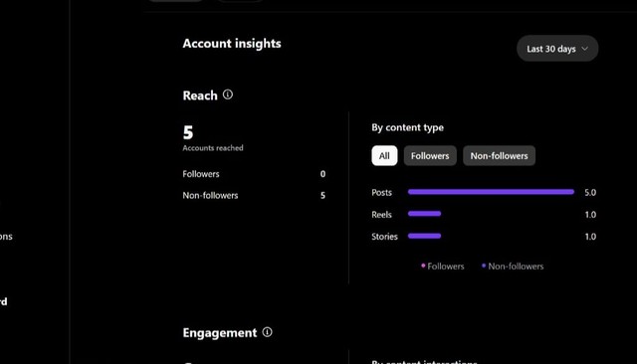This screenshot has height=364, width=637.
Task: Click the Followers count row
Action: coord(254,174)
